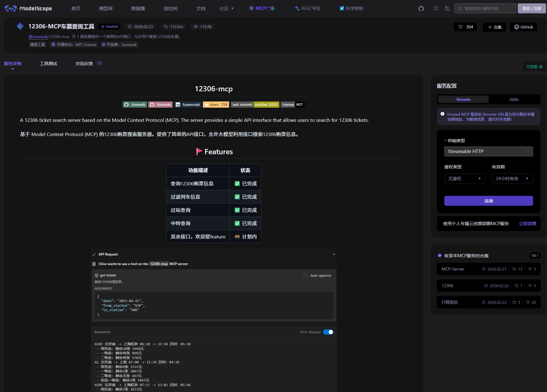
Task: Open the 传输类型 Streamable HTTP dropdown
Action: pos(488,151)
